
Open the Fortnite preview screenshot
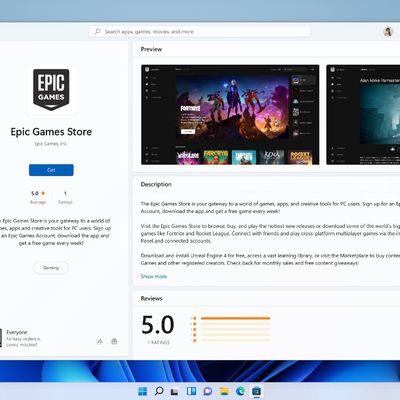230,115
